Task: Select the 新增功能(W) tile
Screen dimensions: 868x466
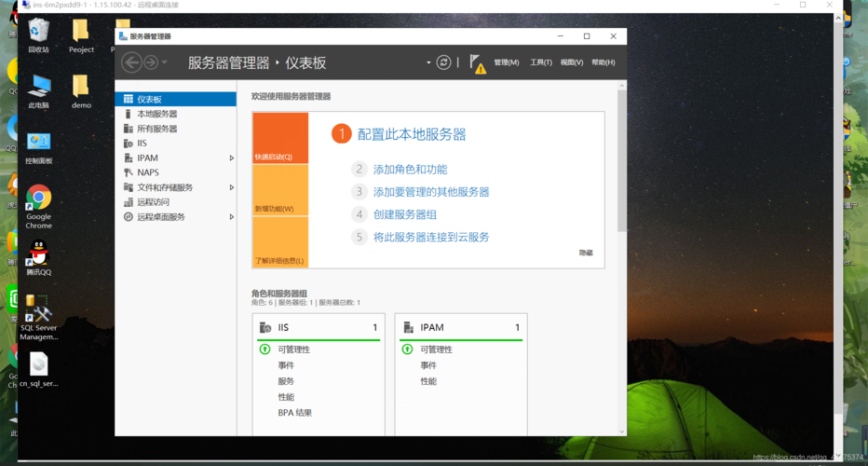Action: pyautogui.click(x=280, y=190)
